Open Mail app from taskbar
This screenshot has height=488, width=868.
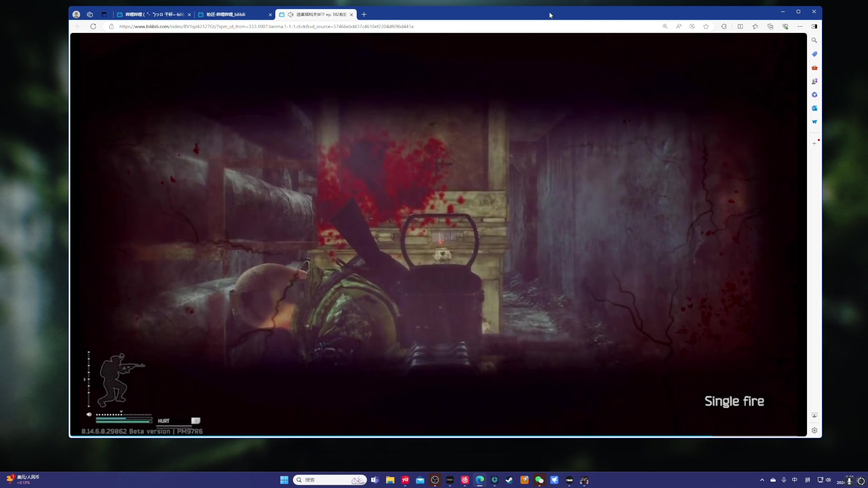(x=420, y=480)
